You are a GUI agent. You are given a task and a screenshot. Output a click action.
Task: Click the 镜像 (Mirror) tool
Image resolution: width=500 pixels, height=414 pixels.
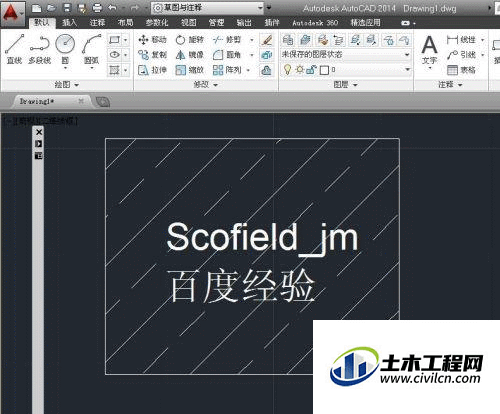tap(189, 55)
